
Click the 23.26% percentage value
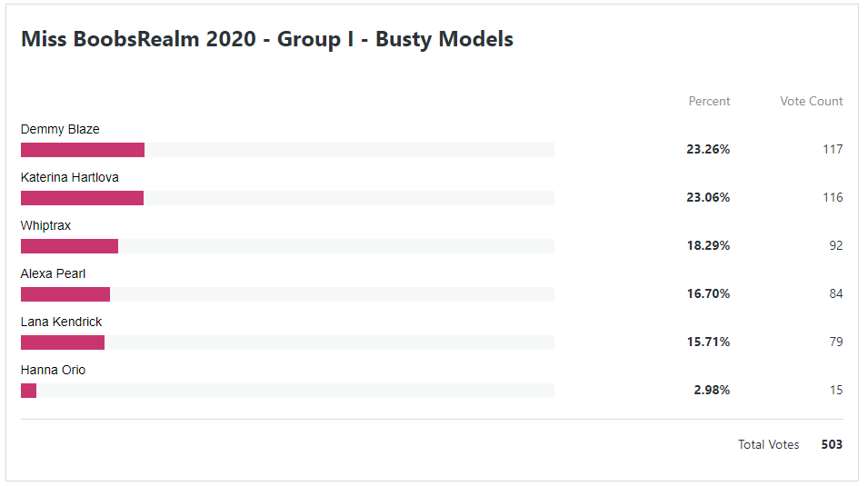[708, 150]
